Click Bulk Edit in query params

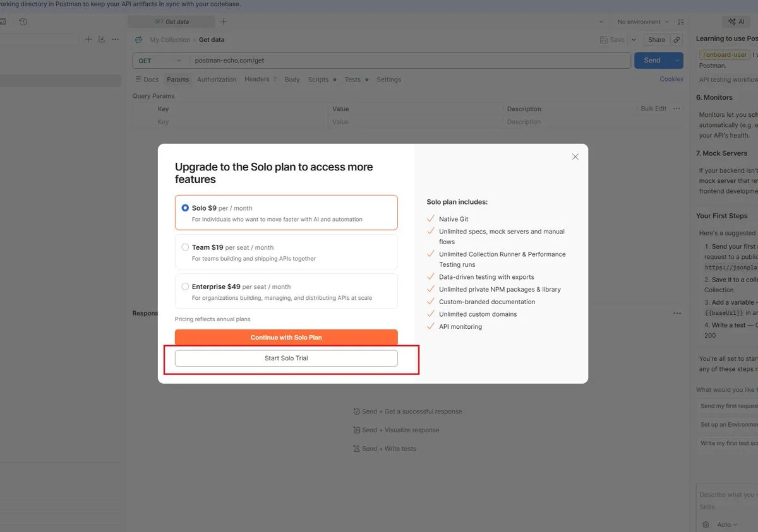pos(653,109)
